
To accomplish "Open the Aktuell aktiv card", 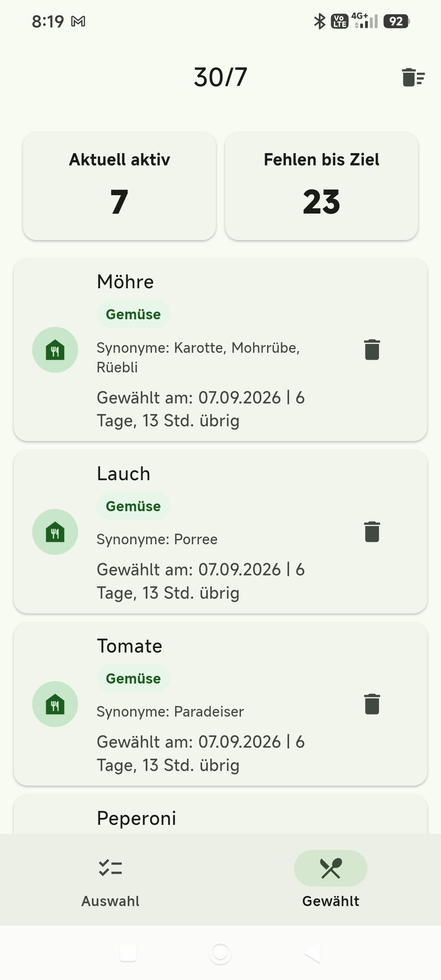I will click(119, 186).
